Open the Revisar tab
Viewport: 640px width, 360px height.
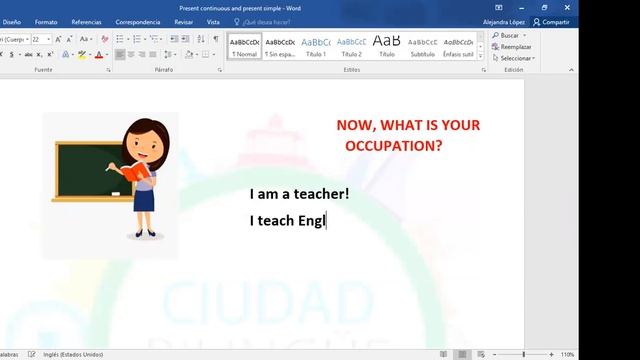pos(183,22)
